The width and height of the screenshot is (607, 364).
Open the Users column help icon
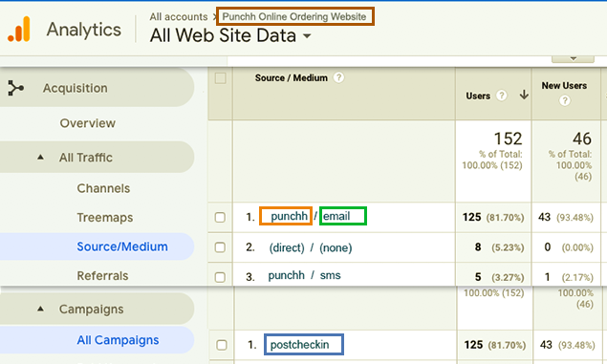[x=501, y=96]
